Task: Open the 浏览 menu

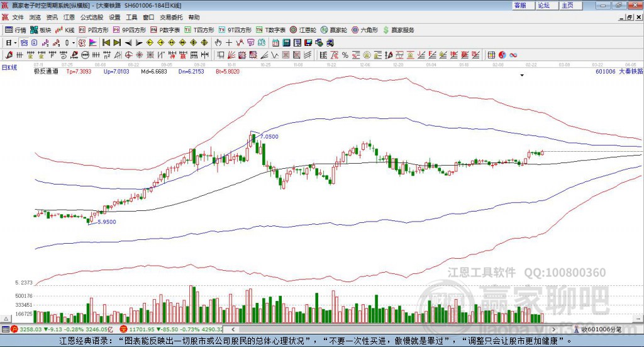Action: coord(35,17)
